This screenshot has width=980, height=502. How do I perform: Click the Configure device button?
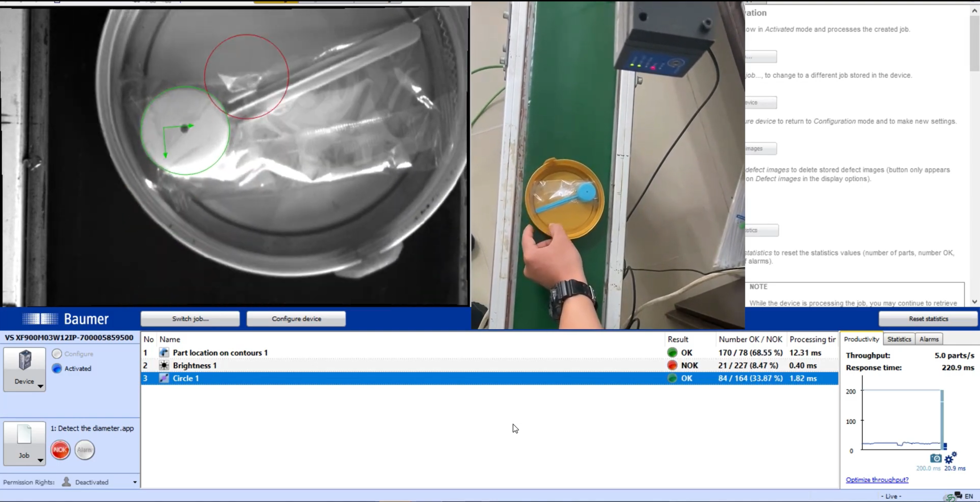(x=296, y=319)
